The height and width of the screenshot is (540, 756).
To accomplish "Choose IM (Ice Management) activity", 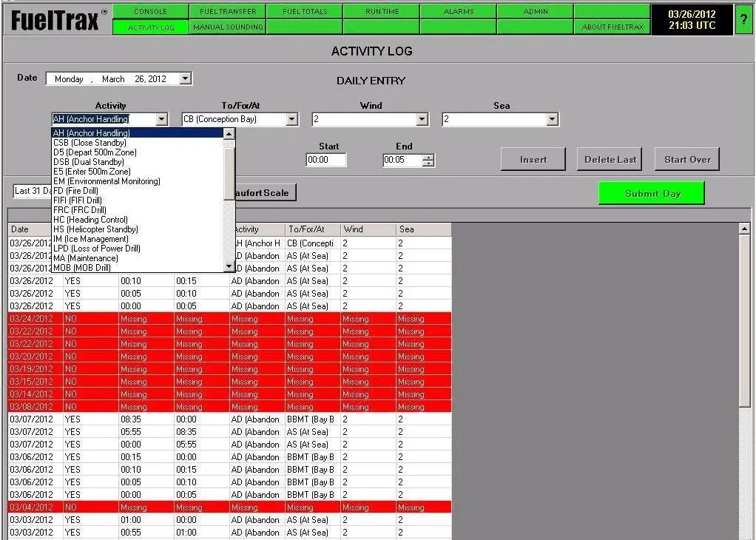I will 138,239.
